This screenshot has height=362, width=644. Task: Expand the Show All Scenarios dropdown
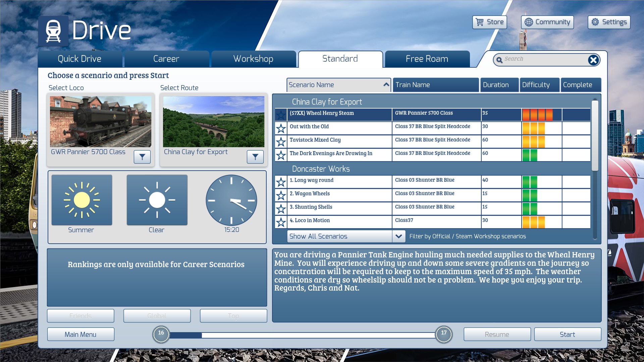click(398, 236)
